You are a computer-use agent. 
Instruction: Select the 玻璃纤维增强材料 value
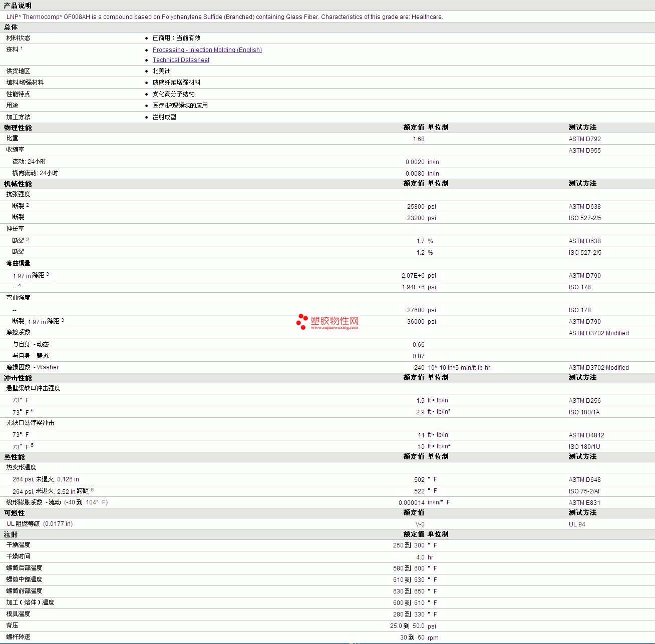coord(176,83)
